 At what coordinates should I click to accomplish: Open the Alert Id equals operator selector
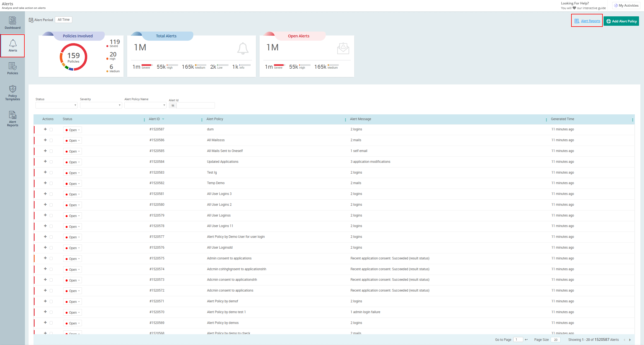point(173,105)
